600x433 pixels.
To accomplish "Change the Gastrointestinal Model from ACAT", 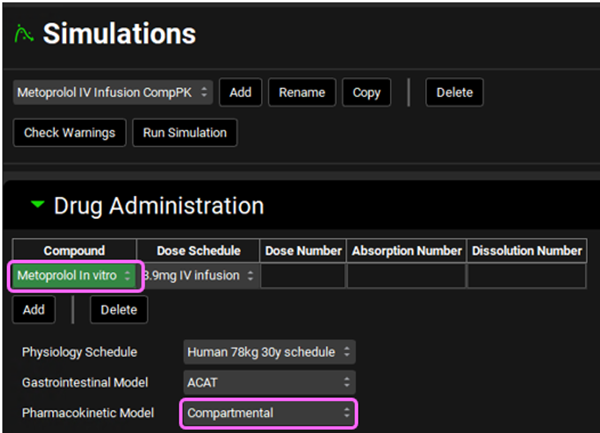I will (269, 382).
